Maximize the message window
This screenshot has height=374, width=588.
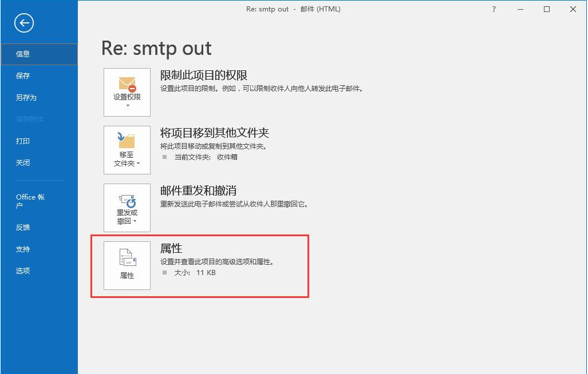(547, 9)
